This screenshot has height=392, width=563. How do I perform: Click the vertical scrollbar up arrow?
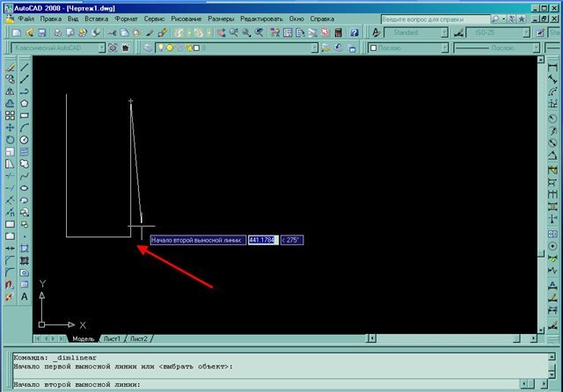(x=541, y=60)
